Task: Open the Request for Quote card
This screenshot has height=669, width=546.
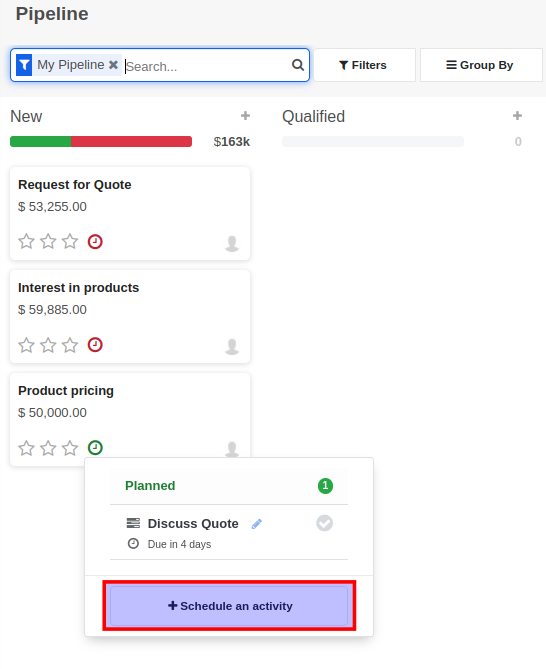Action: pyautogui.click(x=130, y=214)
